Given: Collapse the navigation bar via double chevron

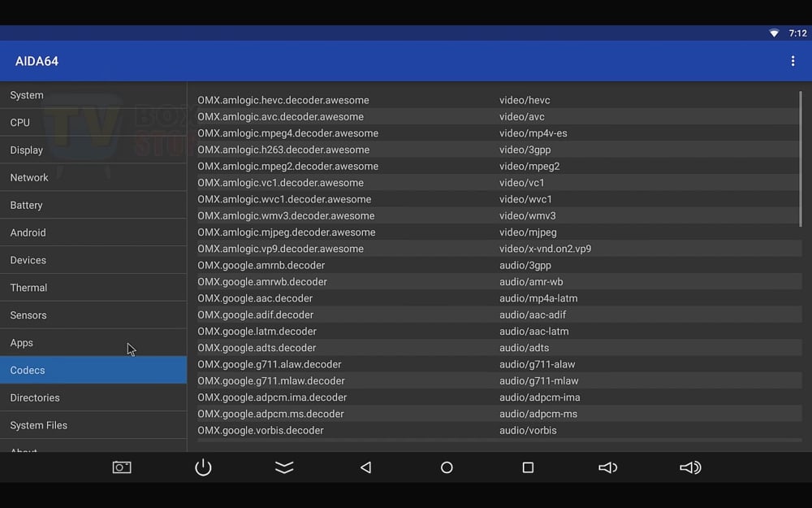Looking at the screenshot, I should [x=284, y=467].
